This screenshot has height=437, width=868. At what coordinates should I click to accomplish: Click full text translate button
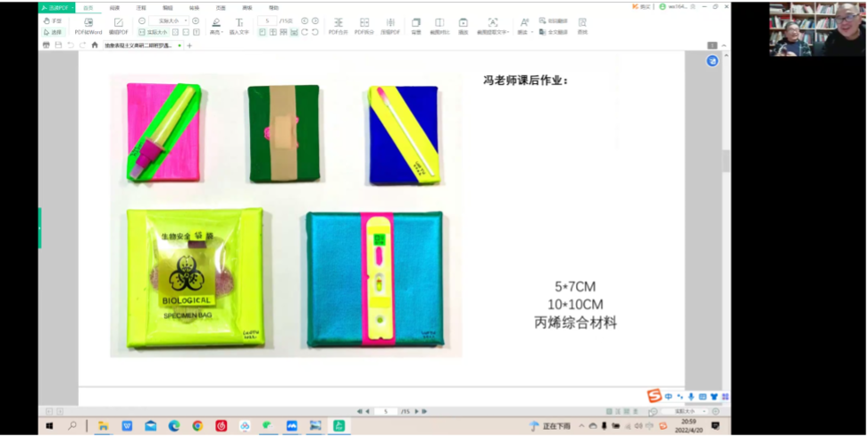554,32
